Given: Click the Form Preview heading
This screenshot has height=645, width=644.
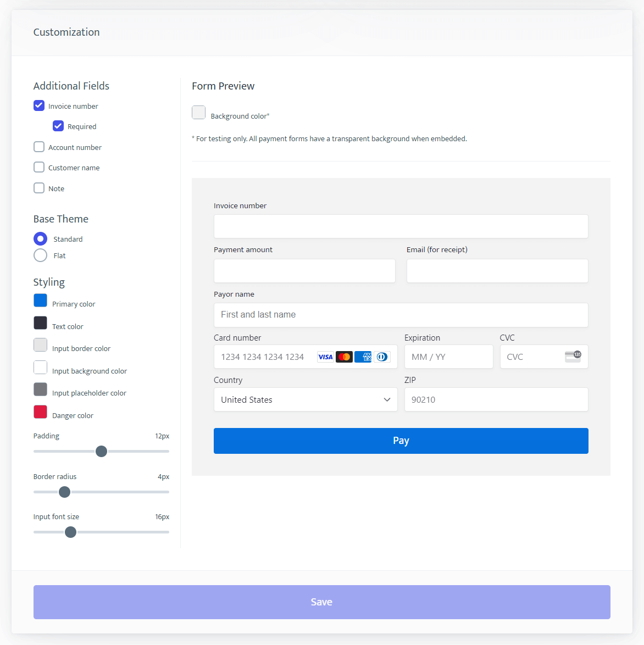Looking at the screenshot, I should click(223, 86).
